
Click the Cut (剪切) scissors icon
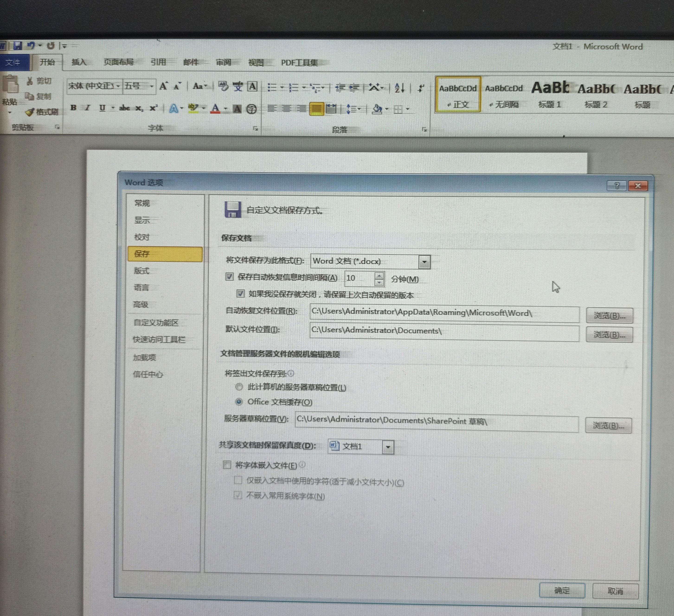pos(30,81)
